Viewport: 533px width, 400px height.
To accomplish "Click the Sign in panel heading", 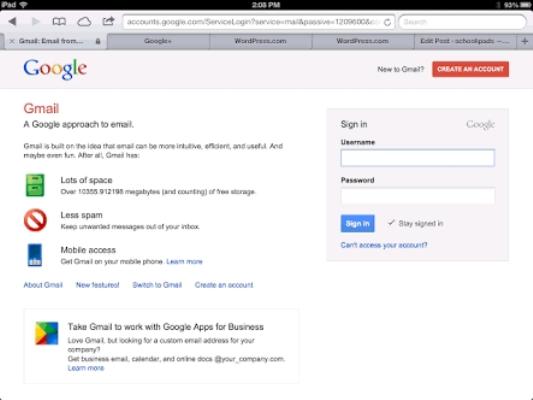I will click(x=354, y=124).
